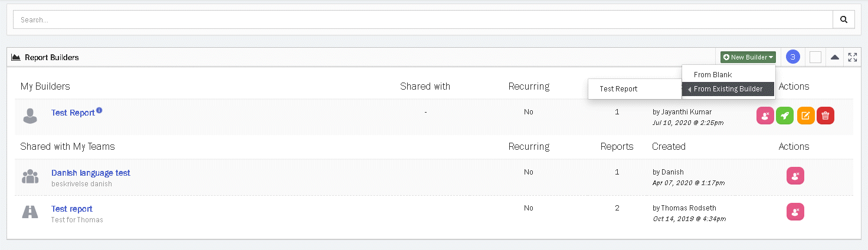Screen dimensions: 868x250
Task: Delete the Test Report builder (trash icon)
Action: 826,116
